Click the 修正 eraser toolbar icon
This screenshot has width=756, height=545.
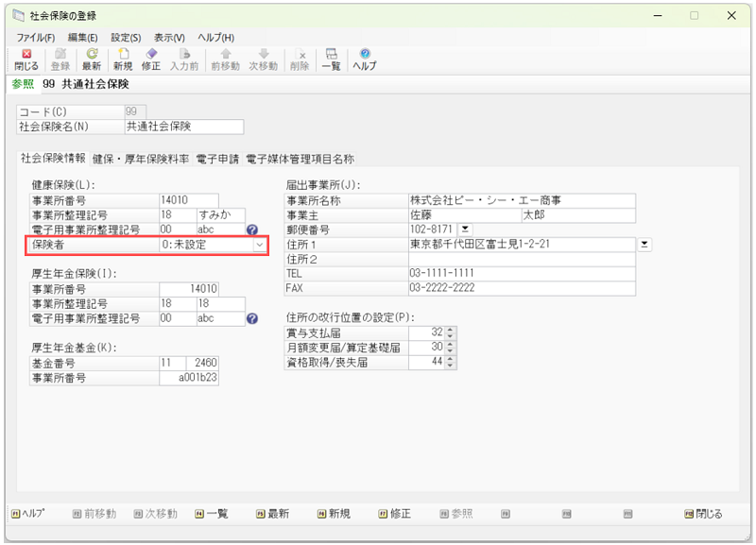[x=151, y=60]
